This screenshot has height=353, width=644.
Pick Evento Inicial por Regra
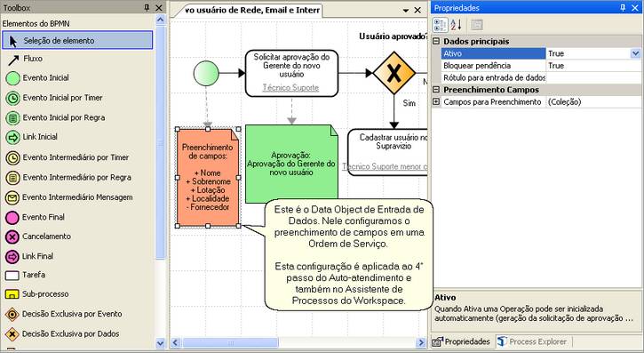(x=55, y=117)
